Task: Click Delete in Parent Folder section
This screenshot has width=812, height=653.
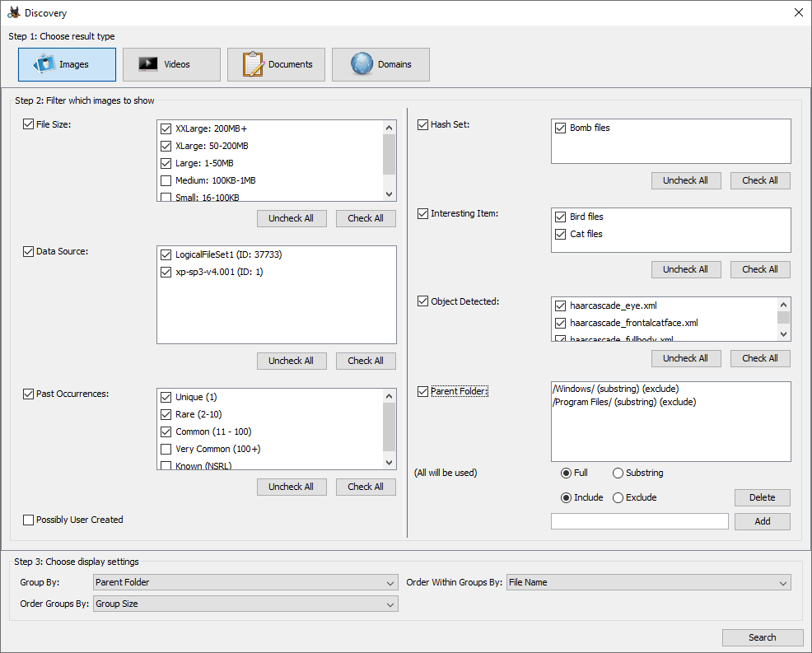Action: coord(762,497)
